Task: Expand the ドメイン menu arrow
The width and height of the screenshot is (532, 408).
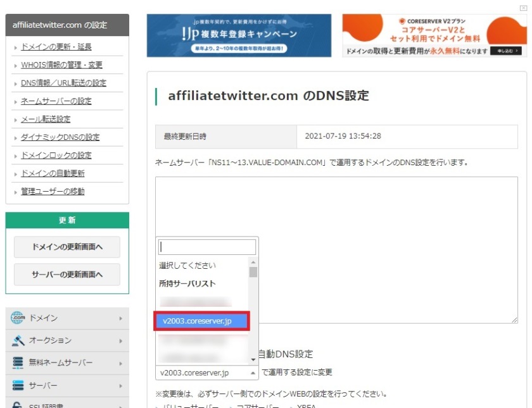Action: pos(120,319)
